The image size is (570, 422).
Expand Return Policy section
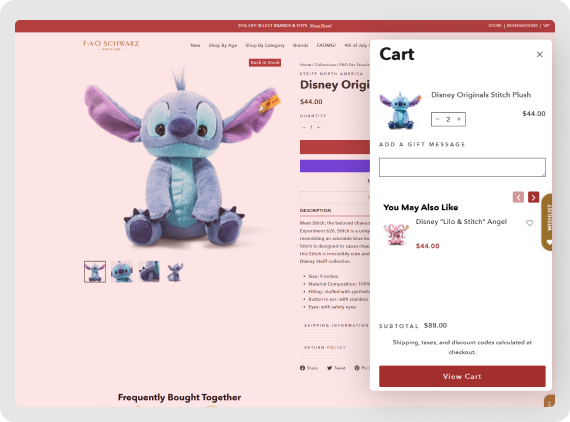pos(335,347)
